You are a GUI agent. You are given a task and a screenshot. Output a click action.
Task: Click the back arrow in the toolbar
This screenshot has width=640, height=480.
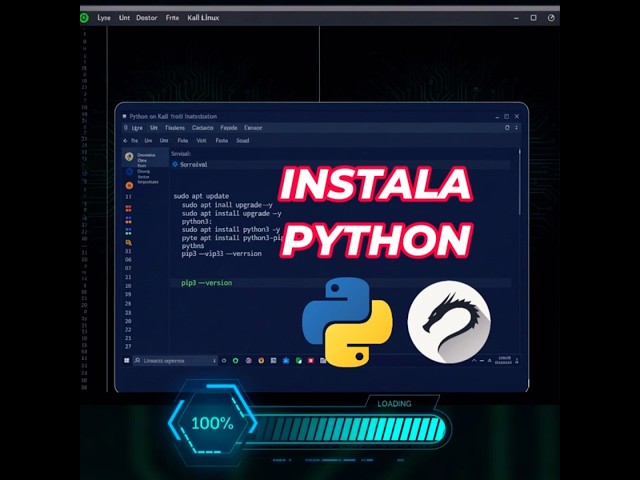tap(125, 140)
